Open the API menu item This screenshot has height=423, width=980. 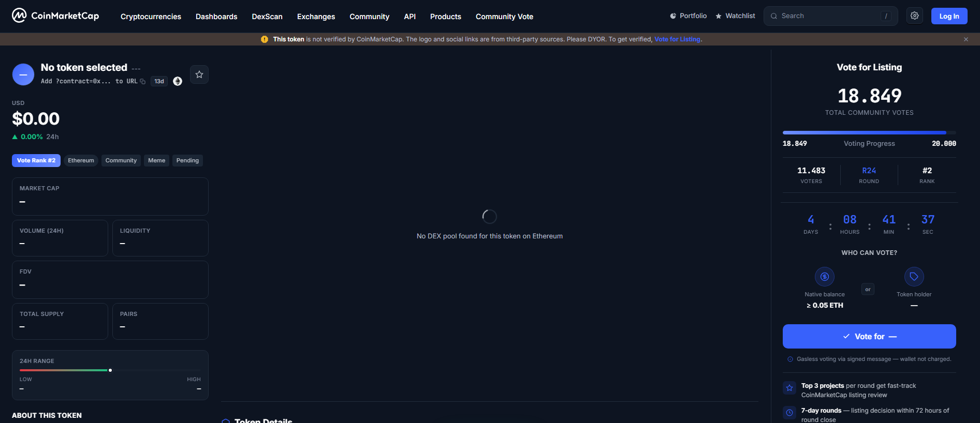click(x=409, y=17)
